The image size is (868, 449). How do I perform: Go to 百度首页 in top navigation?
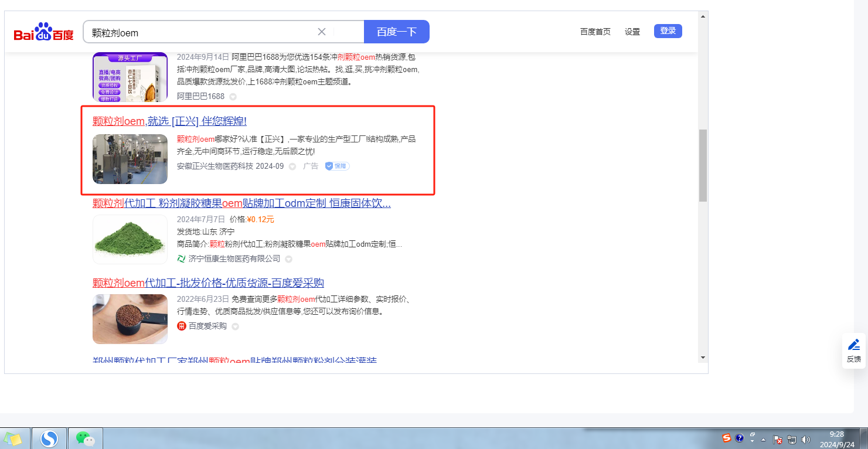pyautogui.click(x=595, y=32)
